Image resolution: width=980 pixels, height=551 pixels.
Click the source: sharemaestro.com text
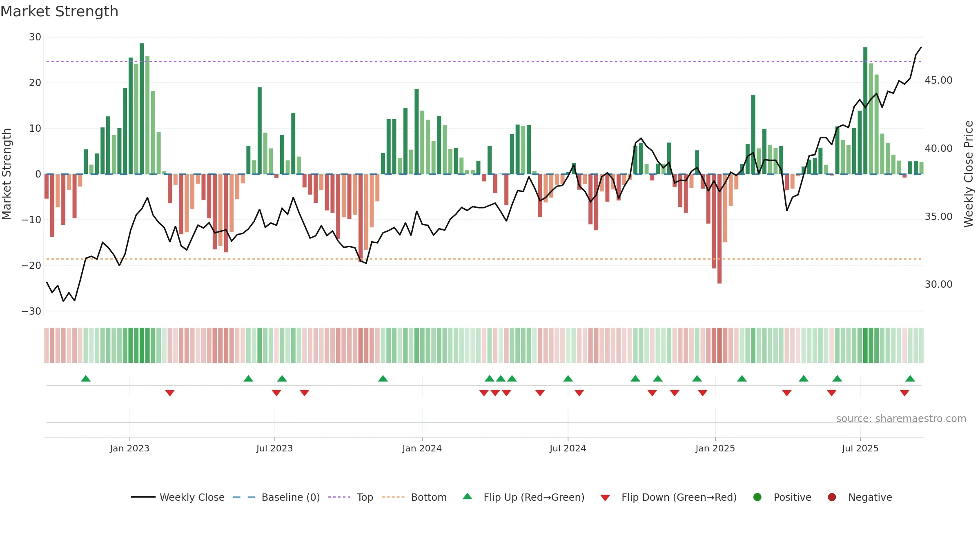pos(901,419)
